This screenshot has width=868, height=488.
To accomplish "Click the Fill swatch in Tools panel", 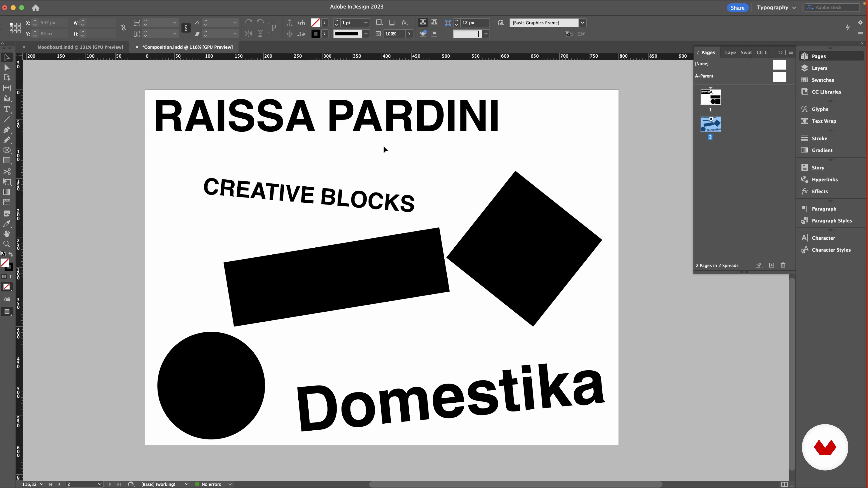I will click(x=4, y=263).
